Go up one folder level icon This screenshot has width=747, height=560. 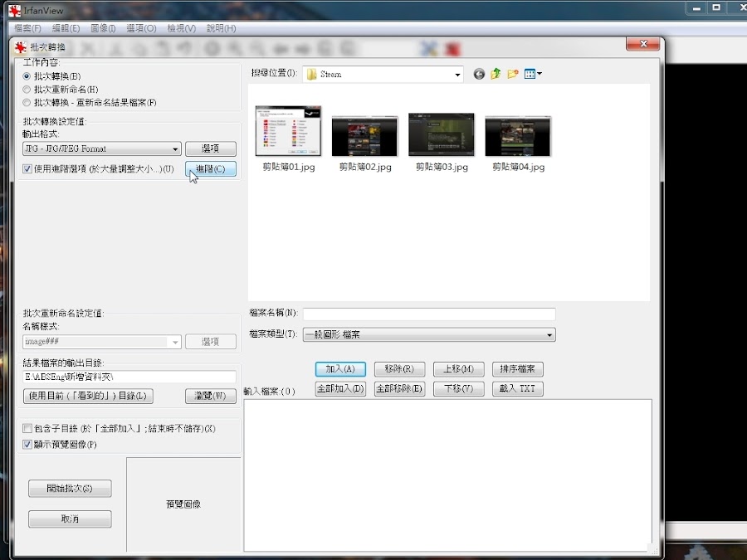(496, 74)
